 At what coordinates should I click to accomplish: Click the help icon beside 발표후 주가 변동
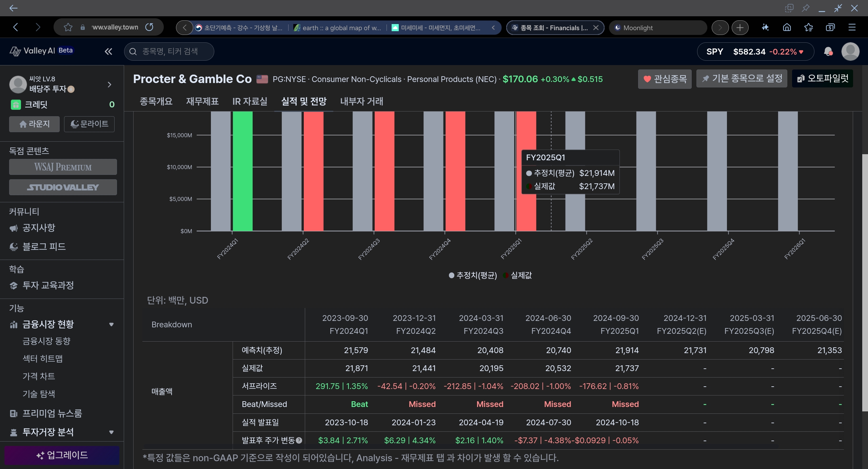(x=299, y=440)
